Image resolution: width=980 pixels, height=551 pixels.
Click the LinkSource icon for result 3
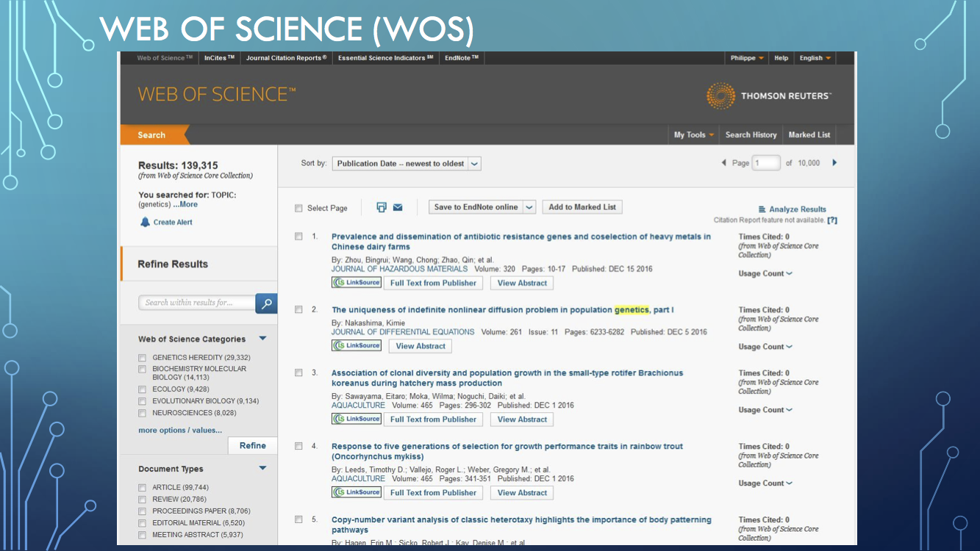[357, 419]
